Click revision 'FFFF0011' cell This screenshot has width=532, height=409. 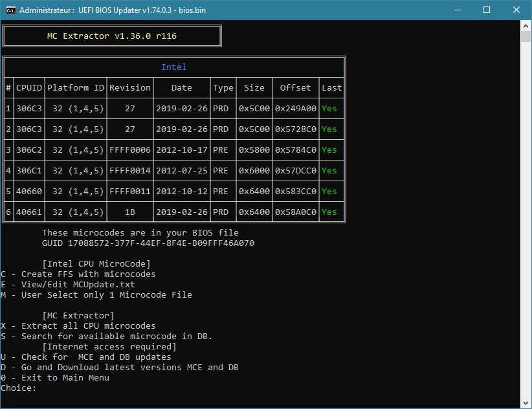coord(130,192)
